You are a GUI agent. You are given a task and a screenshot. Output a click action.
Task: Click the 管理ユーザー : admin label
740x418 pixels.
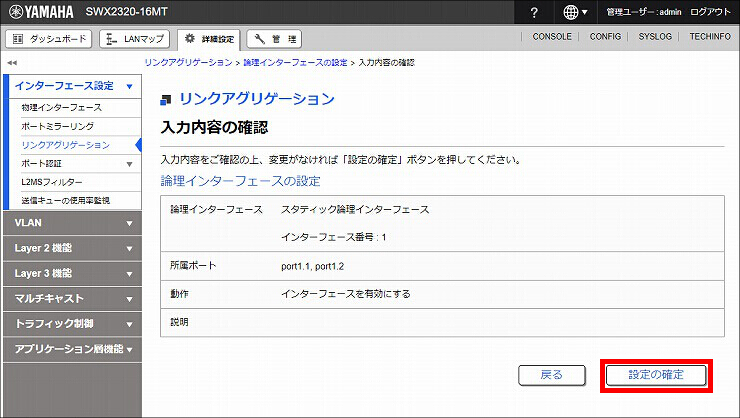(644, 12)
